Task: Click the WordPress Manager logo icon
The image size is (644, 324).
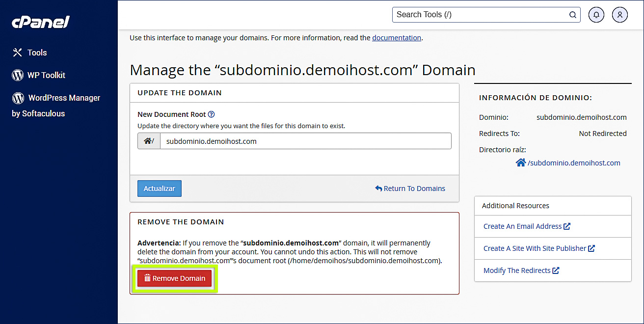Action: click(18, 98)
